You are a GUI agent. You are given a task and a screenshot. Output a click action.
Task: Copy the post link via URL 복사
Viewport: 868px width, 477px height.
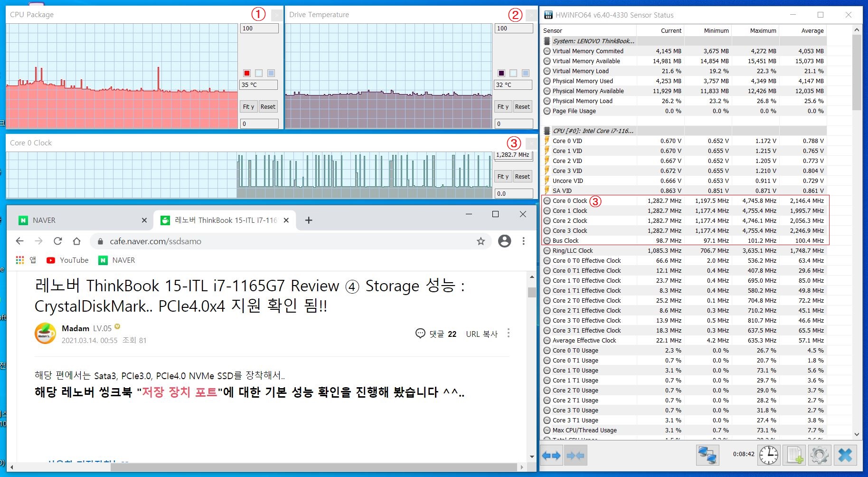pyautogui.click(x=481, y=334)
